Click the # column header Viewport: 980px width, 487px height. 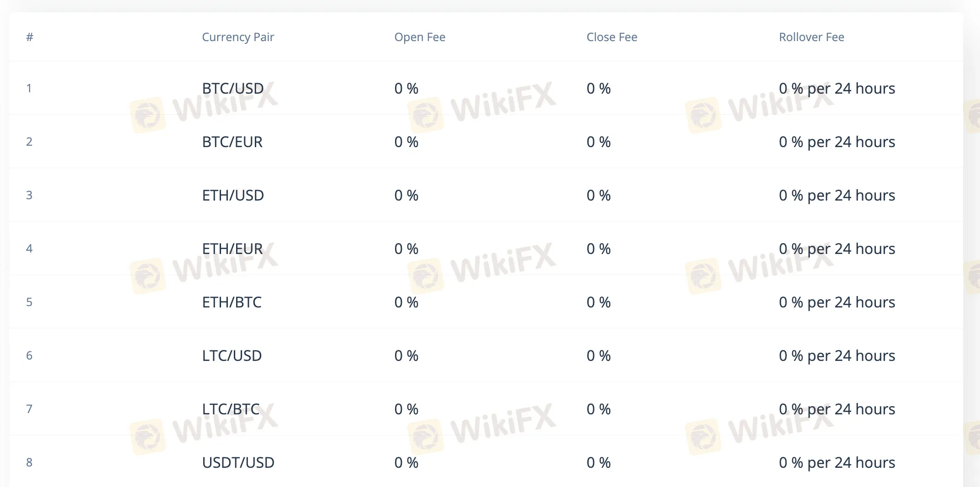click(x=30, y=37)
